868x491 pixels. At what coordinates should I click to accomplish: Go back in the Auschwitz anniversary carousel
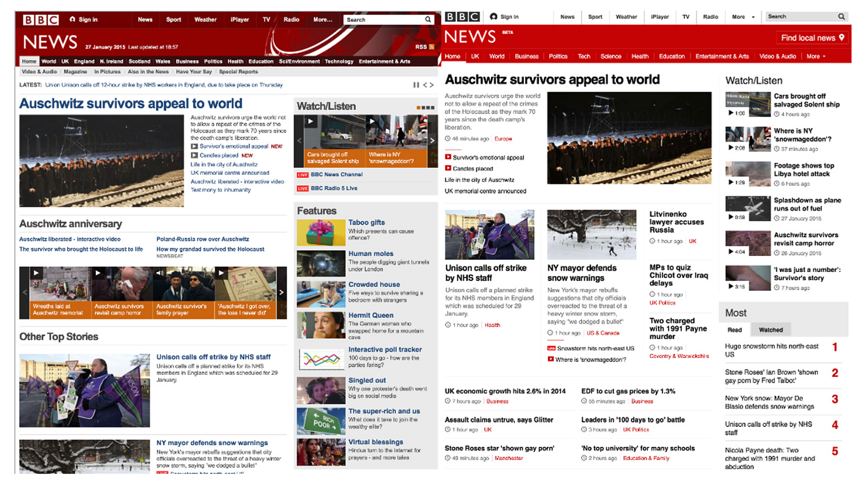[x=24, y=292]
